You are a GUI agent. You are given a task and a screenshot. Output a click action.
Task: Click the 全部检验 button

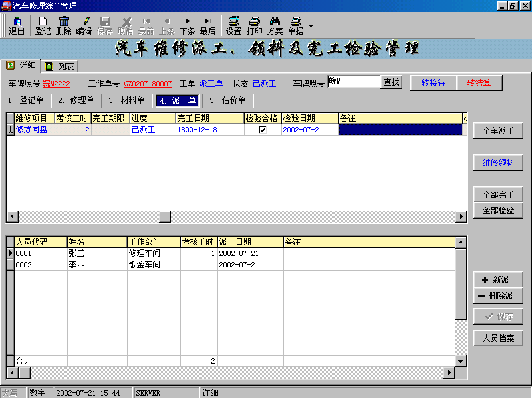tap(498, 211)
